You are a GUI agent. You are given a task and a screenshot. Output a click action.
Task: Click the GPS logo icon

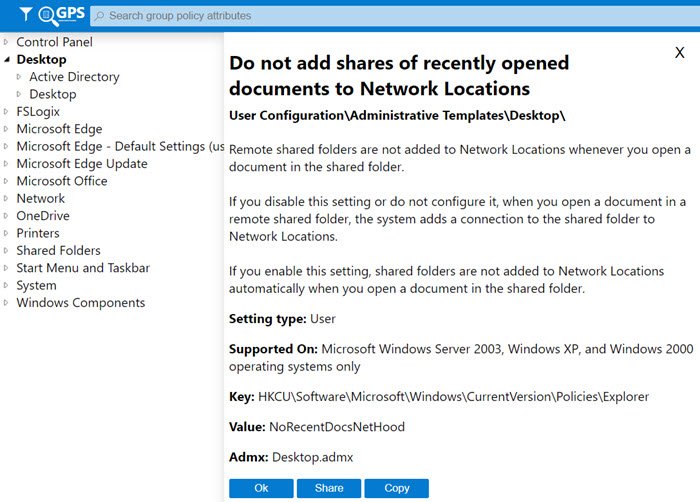59,15
